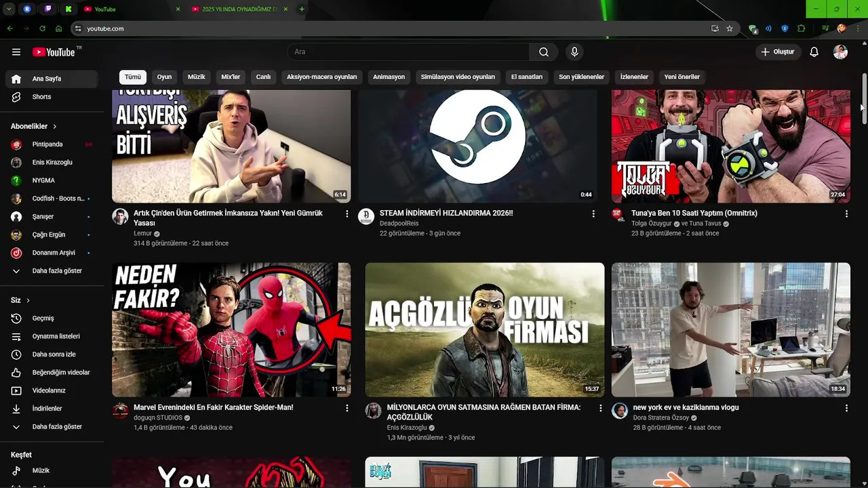
Task: Play the AÇGÖZLÜ OYUN FİRMASI thumbnail
Action: (485, 330)
